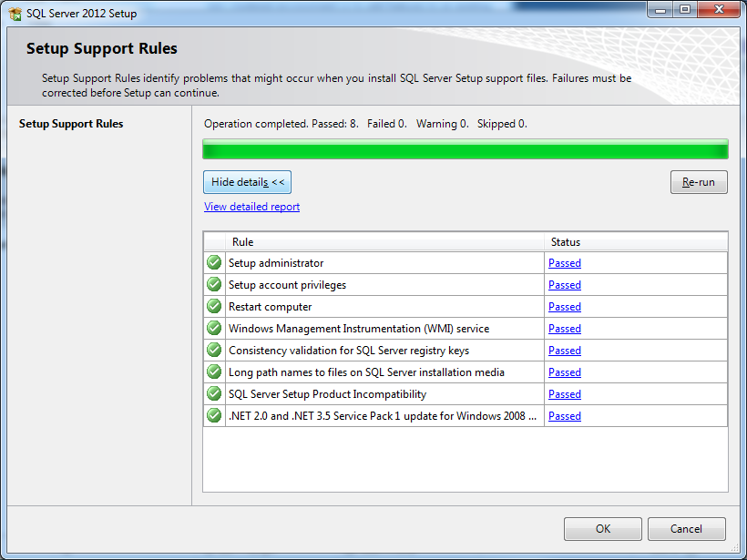Click green check icon for Setup administrator
This screenshot has height=560, width=747.
coord(214,262)
